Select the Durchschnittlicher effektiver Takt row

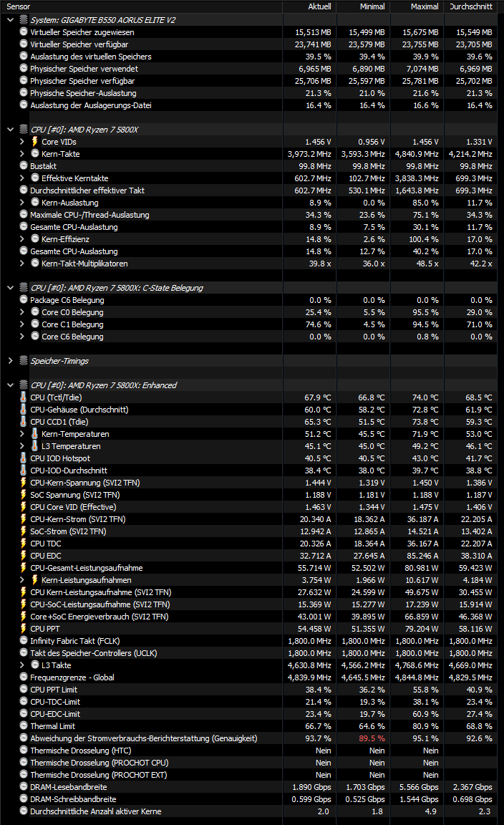pyautogui.click(x=249, y=190)
